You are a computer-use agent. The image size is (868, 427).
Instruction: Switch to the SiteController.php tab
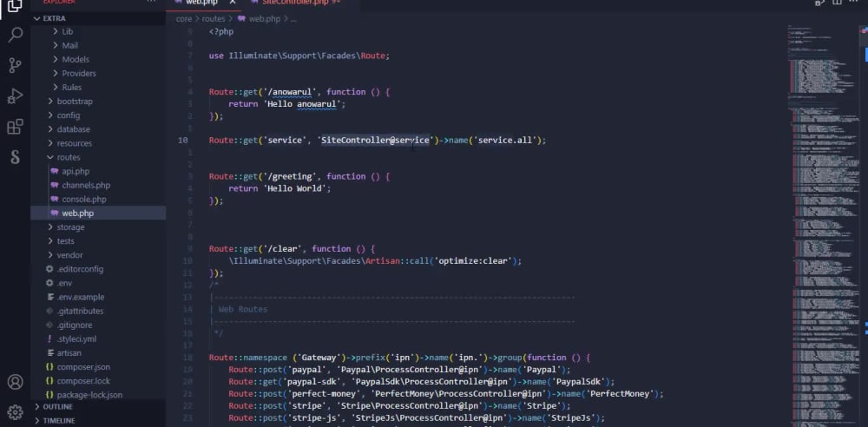(x=295, y=3)
